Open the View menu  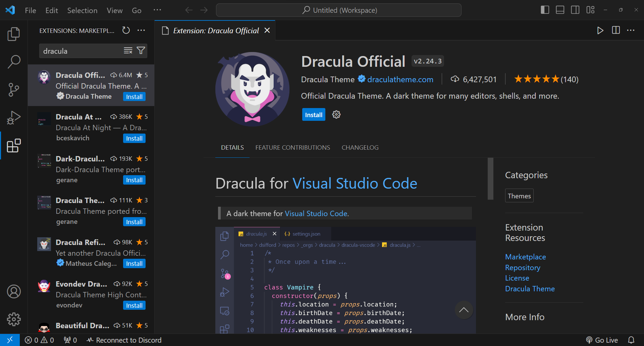[x=114, y=10]
